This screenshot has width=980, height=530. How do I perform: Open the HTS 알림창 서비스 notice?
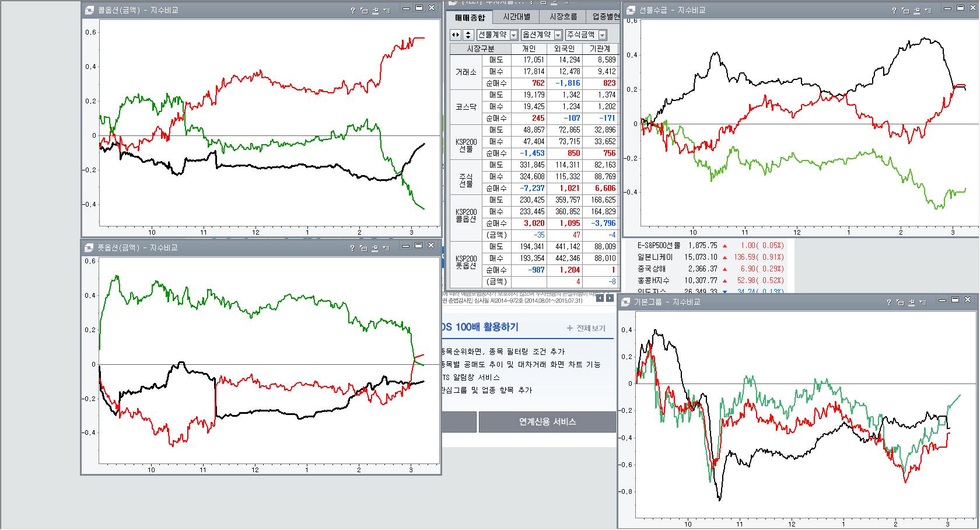pyautogui.click(x=471, y=377)
